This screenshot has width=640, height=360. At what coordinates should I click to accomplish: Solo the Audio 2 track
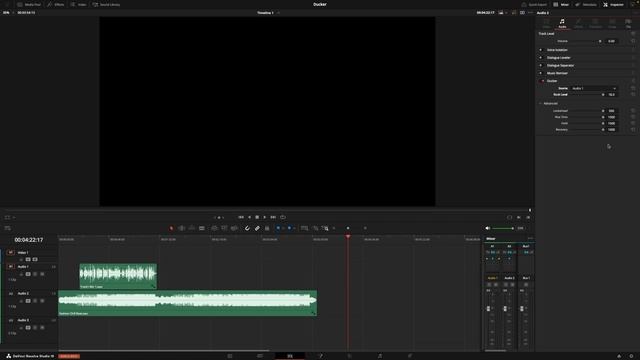tap(35, 301)
